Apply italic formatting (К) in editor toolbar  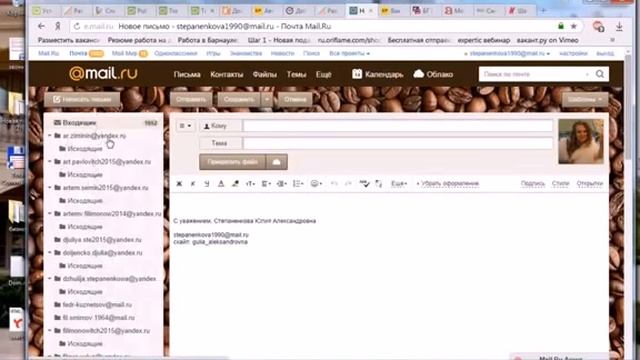(193, 184)
